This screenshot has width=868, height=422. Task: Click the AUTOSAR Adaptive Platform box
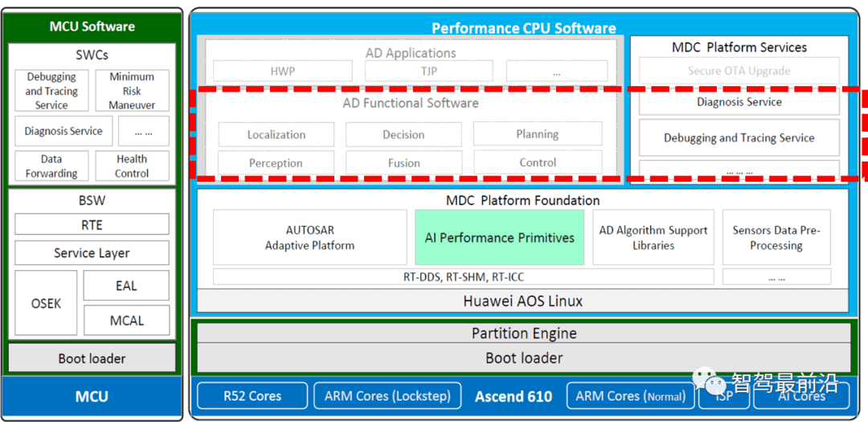pyautogui.click(x=310, y=237)
